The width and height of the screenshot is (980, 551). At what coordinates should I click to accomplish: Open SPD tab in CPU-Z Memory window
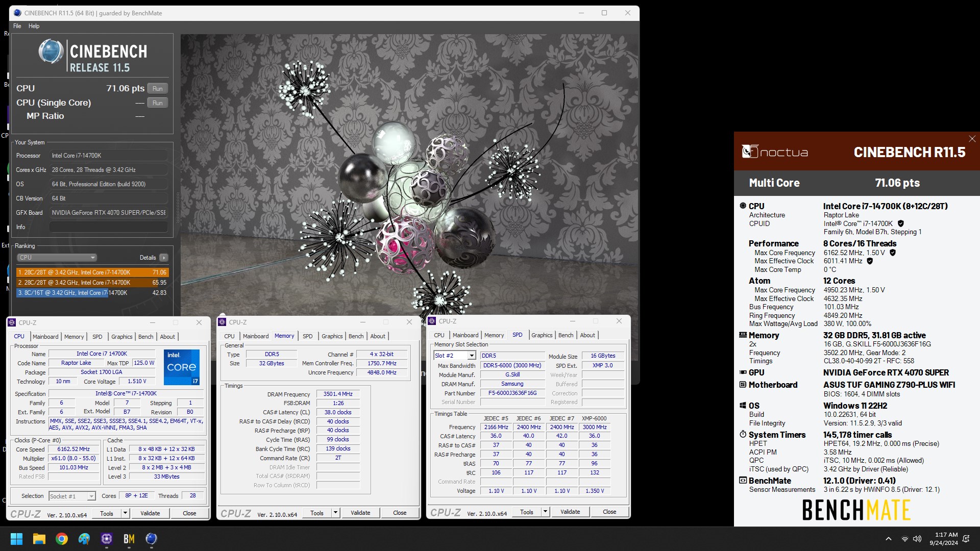307,336
